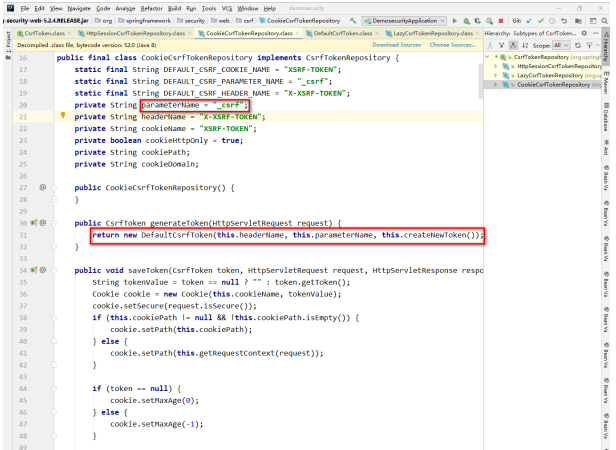Click the IntelliJ logo in the title bar
This screenshot has height=450, width=616.
(11, 8)
